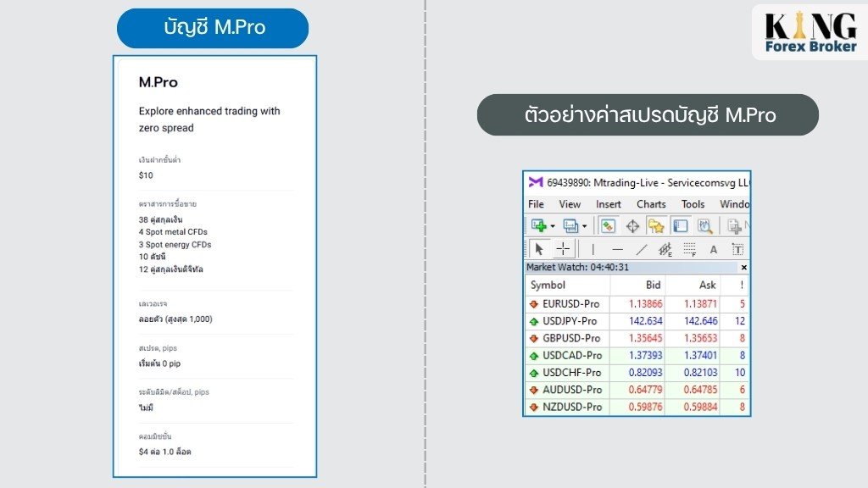Open the View menu
This screenshot has height=488, width=868.
pyautogui.click(x=570, y=204)
